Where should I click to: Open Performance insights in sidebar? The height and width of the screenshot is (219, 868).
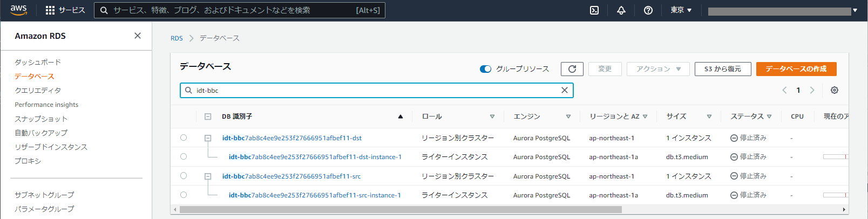(x=46, y=105)
